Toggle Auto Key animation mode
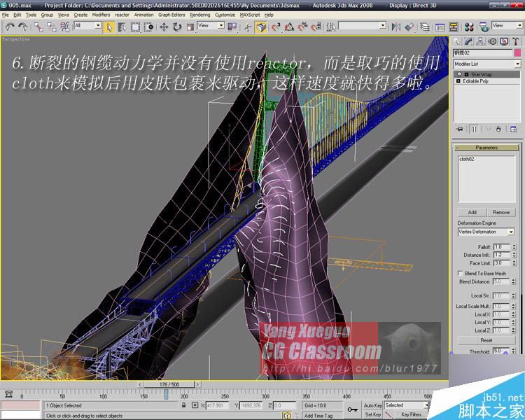The image size is (525, 420). tap(372, 405)
